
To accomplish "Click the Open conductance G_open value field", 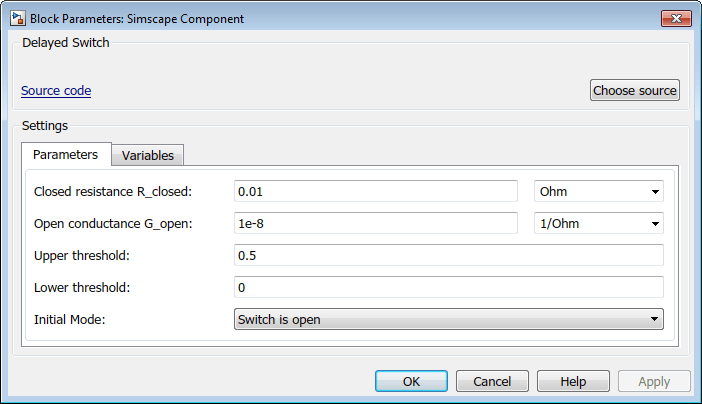I will [375, 224].
